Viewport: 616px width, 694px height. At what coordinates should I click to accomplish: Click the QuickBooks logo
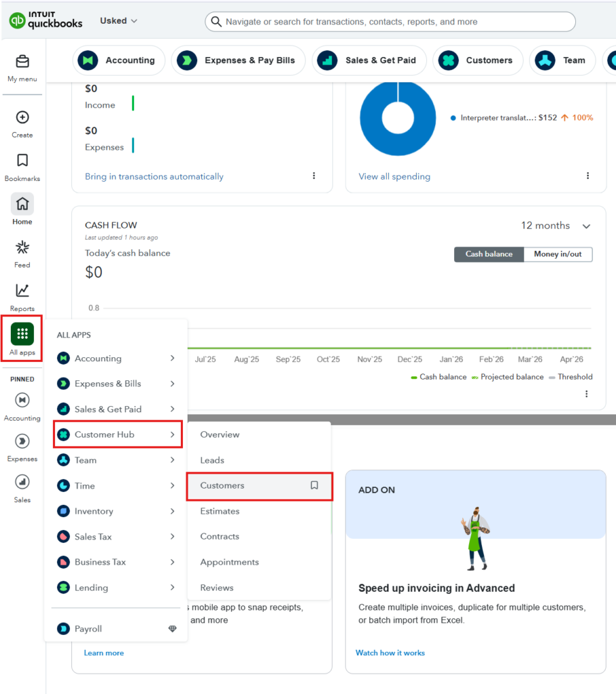pos(46,20)
